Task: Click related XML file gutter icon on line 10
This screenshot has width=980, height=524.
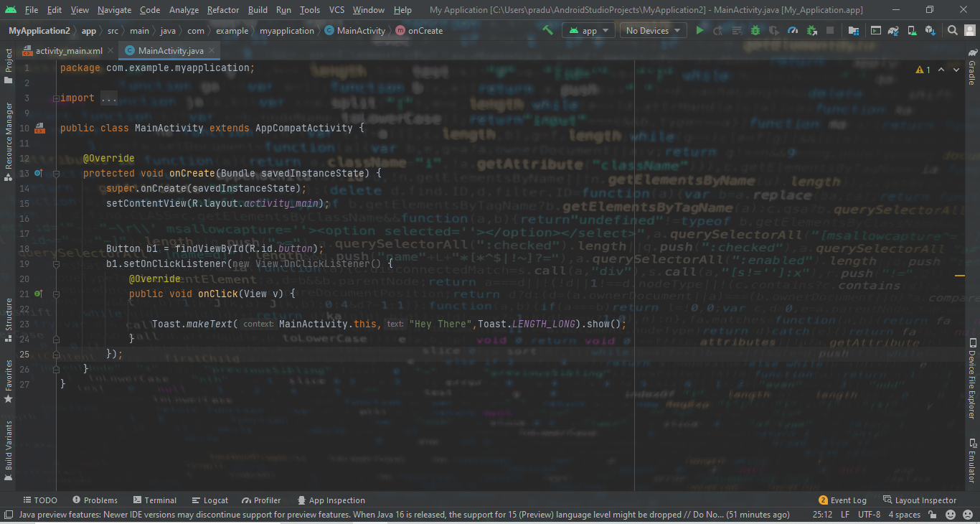Action: (x=39, y=128)
